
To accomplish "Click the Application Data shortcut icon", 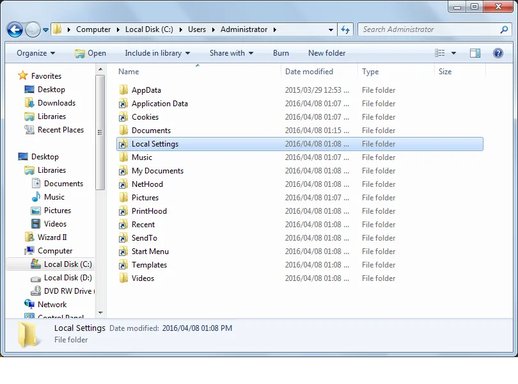I will [123, 104].
